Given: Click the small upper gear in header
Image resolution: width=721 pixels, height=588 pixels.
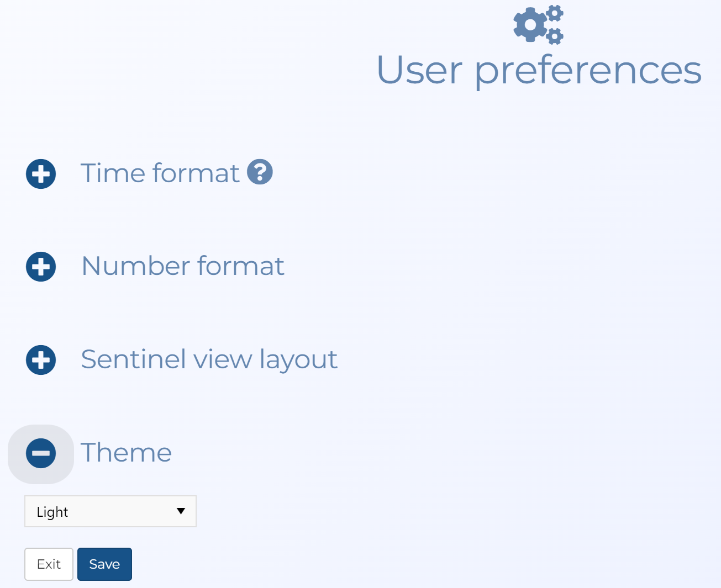Looking at the screenshot, I should (555, 13).
